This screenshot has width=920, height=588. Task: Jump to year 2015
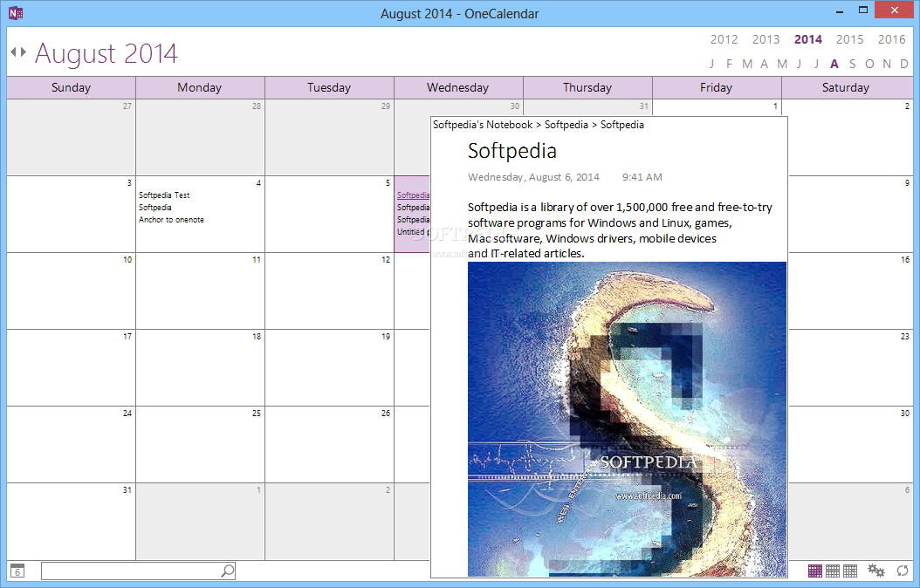(x=849, y=39)
